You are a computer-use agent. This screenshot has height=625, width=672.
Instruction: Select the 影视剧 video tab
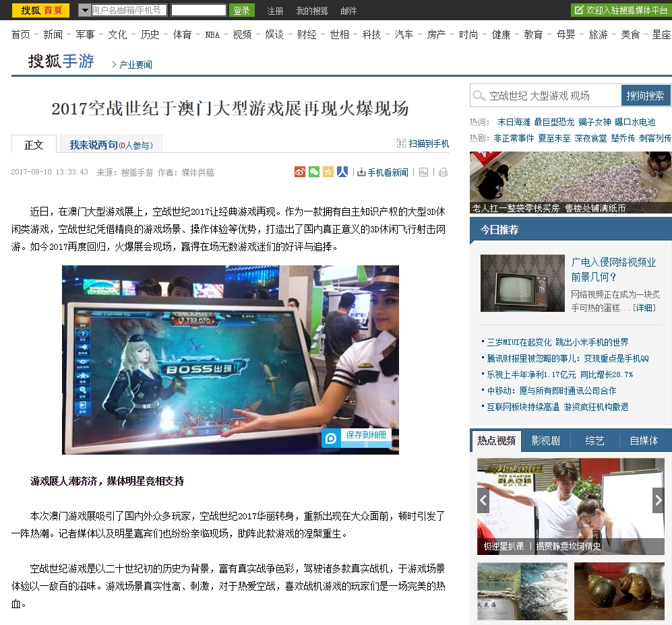(545, 440)
